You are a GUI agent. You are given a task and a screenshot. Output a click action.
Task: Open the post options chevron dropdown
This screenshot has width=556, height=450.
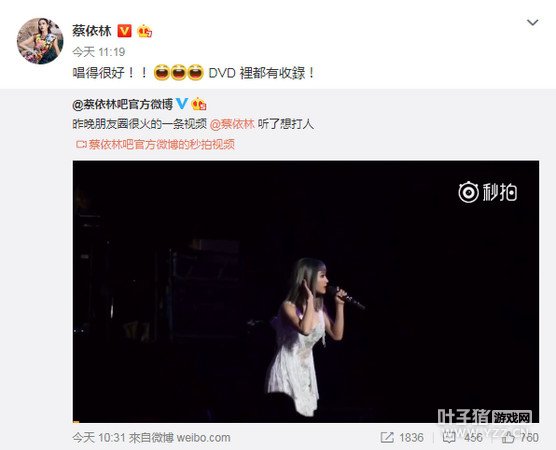533,23
